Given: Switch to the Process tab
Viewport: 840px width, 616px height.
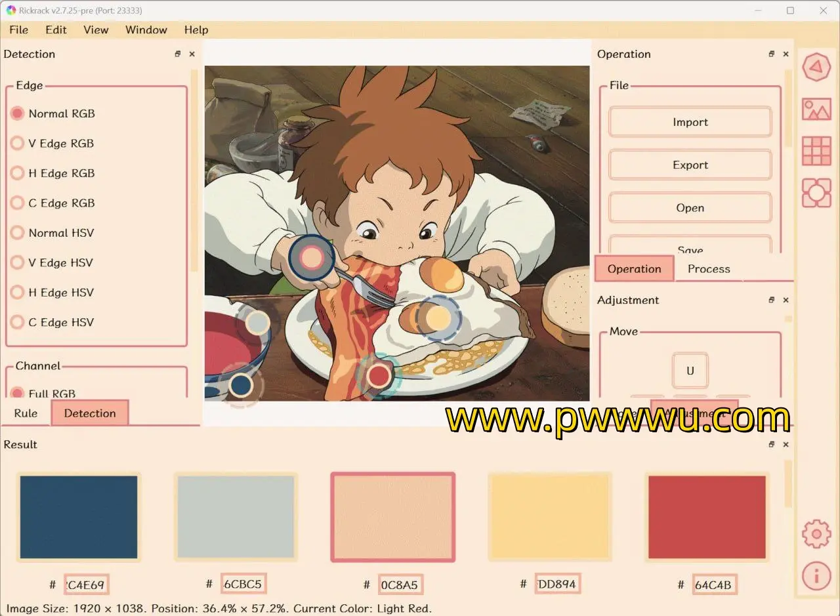Looking at the screenshot, I should click(x=709, y=269).
